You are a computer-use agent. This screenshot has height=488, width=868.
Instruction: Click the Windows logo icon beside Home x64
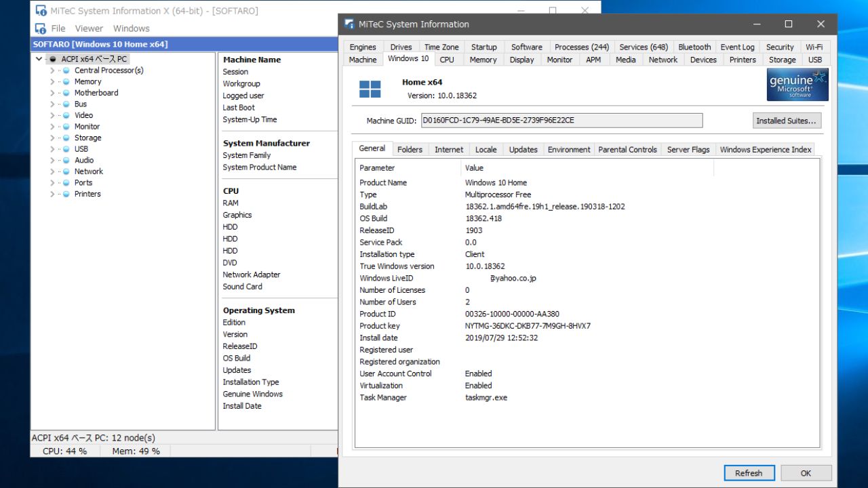pos(370,89)
